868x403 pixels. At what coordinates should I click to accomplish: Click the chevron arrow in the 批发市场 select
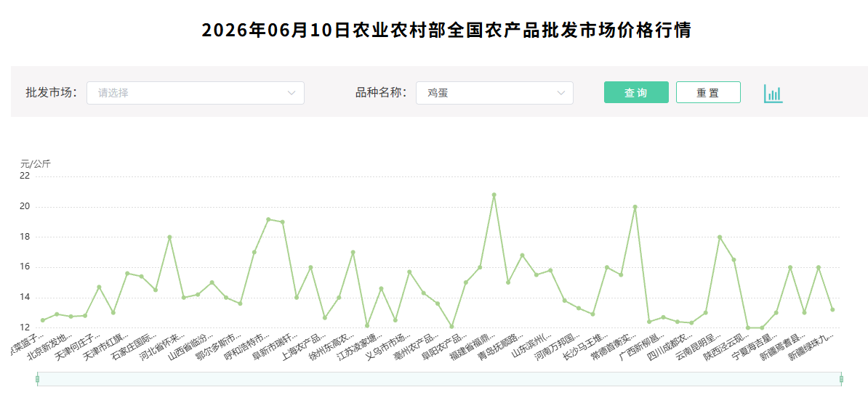[292, 93]
